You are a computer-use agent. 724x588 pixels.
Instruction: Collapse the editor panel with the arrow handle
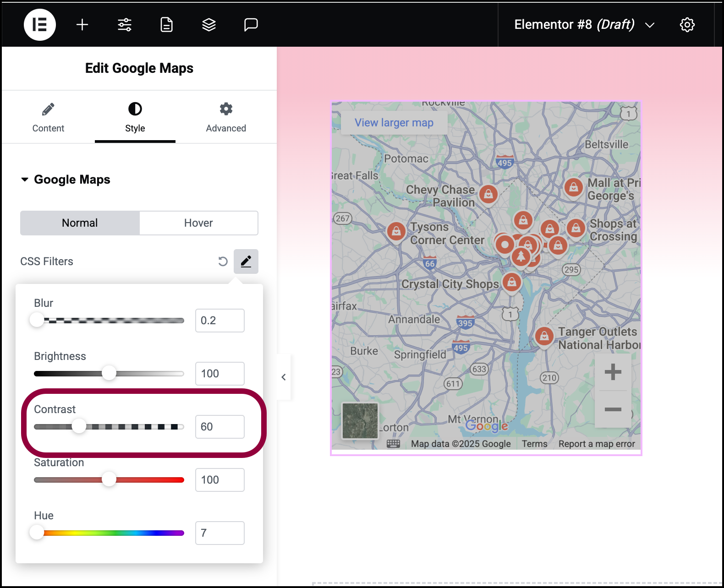pyautogui.click(x=284, y=377)
